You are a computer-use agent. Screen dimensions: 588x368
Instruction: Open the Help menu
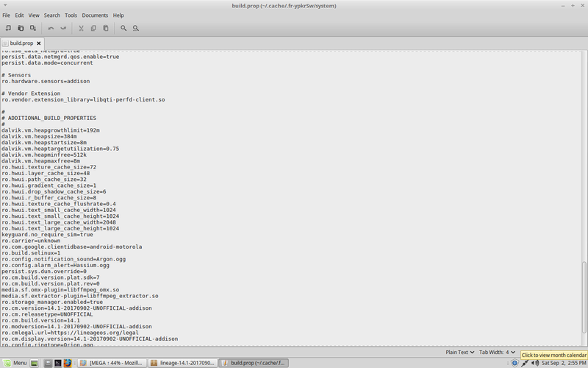click(x=118, y=15)
